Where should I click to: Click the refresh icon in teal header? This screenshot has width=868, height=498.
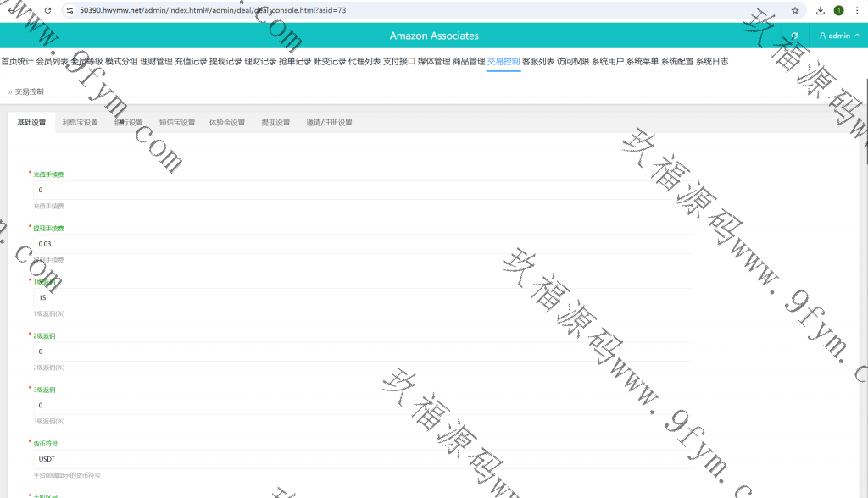(x=794, y=36)
